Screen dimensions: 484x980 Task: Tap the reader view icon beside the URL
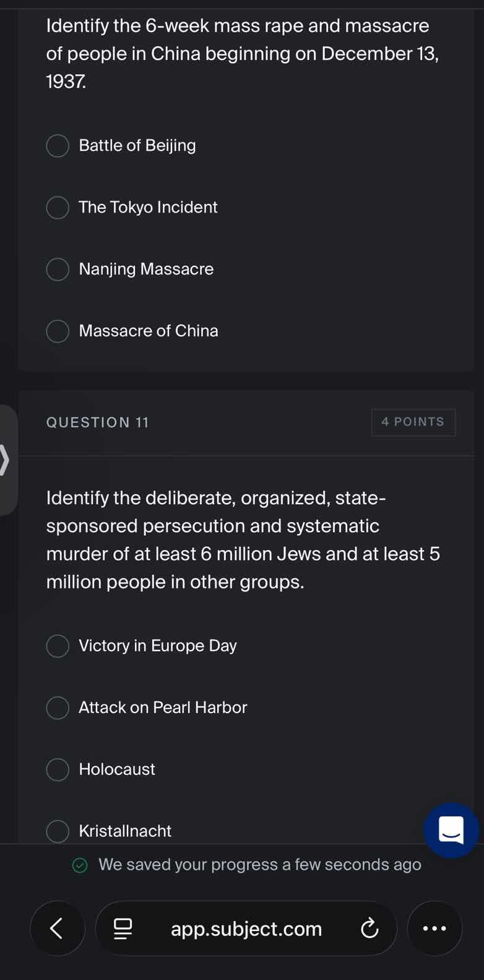(x=123, y=928)
